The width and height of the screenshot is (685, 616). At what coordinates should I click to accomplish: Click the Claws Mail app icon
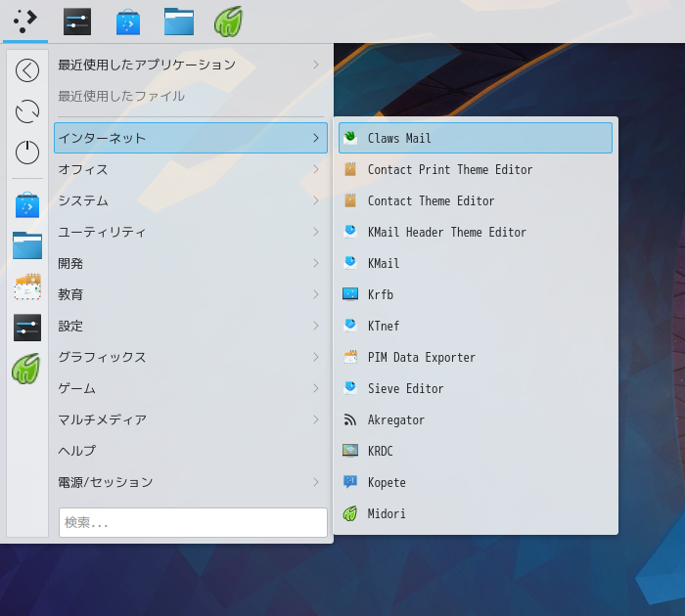350,138
